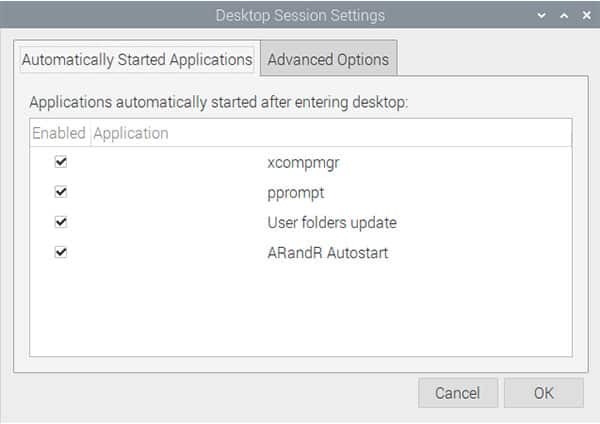
Task: Maximize window using title bar up-chevron
Action: (564, 15)
